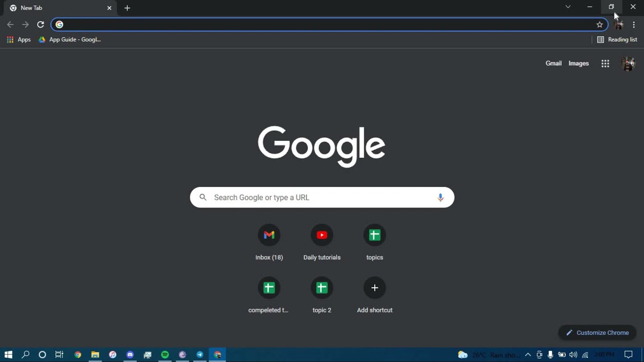Open Cortana from the taskbar
Image resolution: width=644 pixels, height=362 pixels.
[42, 354]
